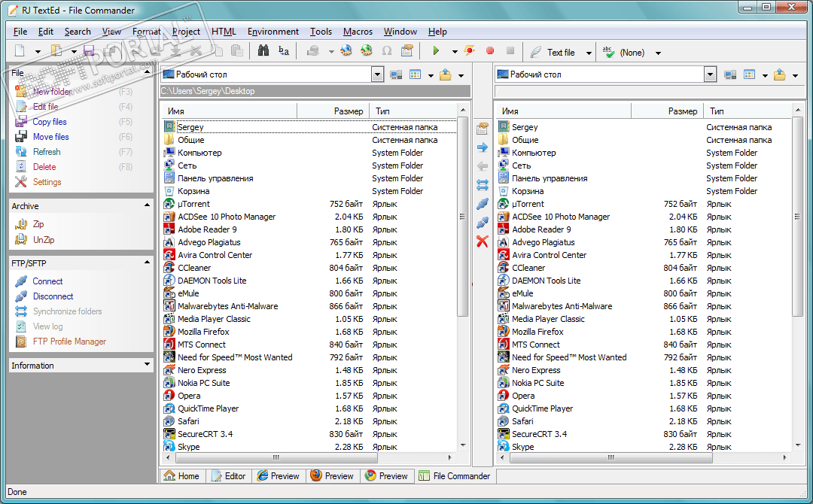Open the Text file syntax dropdown arrow
The height and width of the screenshot is (504, 813).
click(589, 53)
